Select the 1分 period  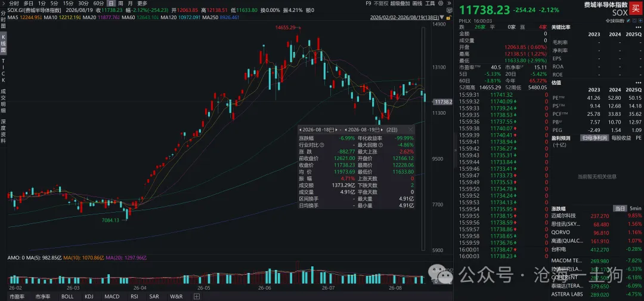42,4
